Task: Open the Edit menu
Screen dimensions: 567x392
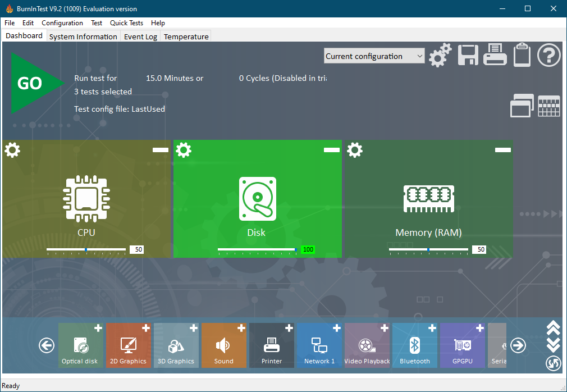Action: click(x=28, y=23)
